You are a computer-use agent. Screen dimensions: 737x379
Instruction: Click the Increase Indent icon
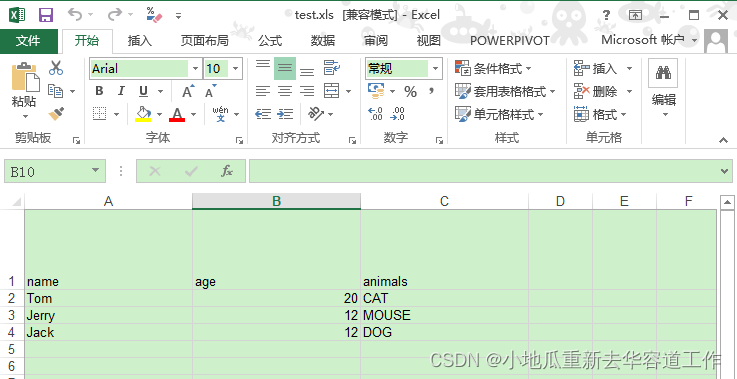coord(285,114)
